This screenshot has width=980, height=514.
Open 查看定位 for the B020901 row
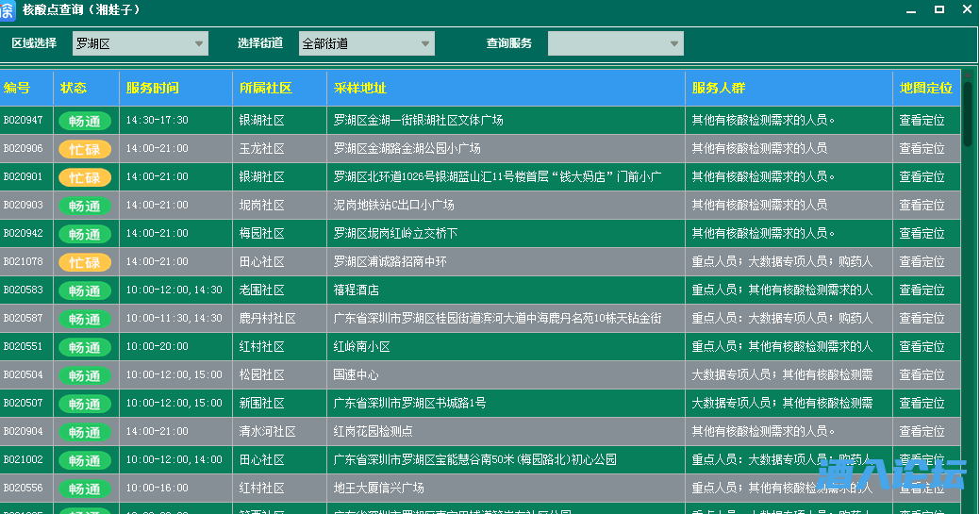[922, 177]
